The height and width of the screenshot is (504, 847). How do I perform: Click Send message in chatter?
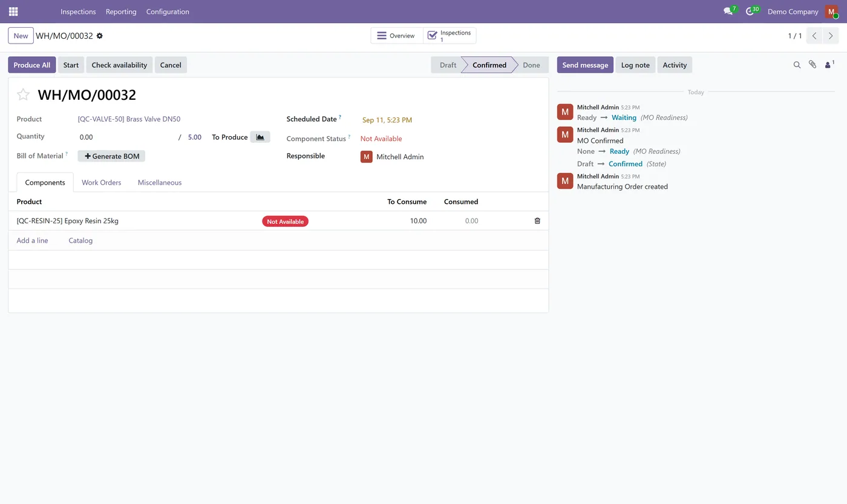click(585, 65)
